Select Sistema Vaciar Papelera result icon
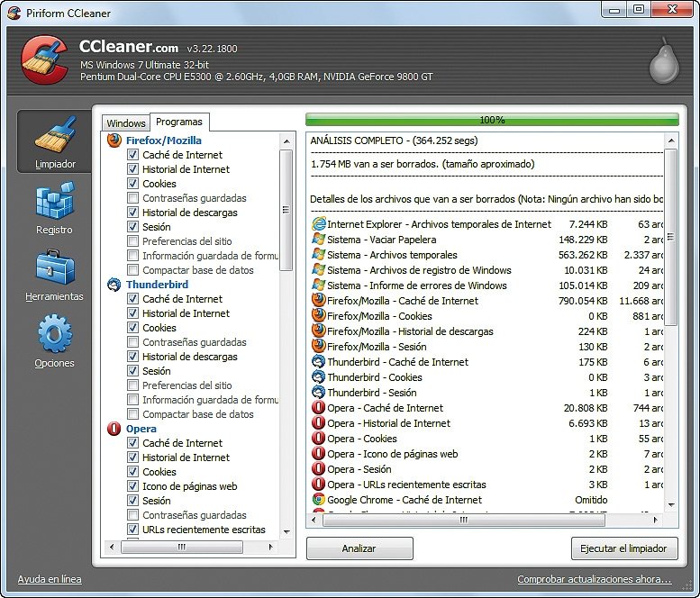 [319, 240]
